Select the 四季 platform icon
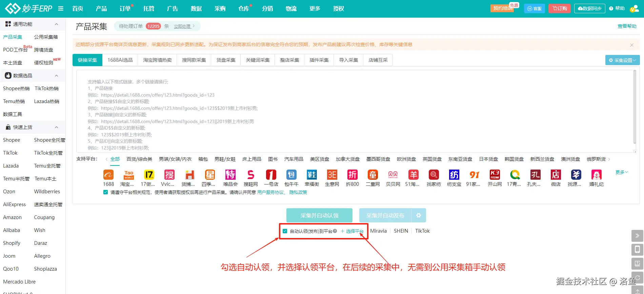644x294 pixels. coord(210,175)
